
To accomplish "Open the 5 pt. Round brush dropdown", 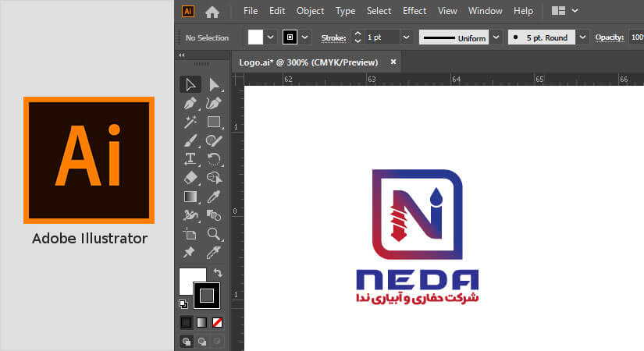I will pos(582,37).
